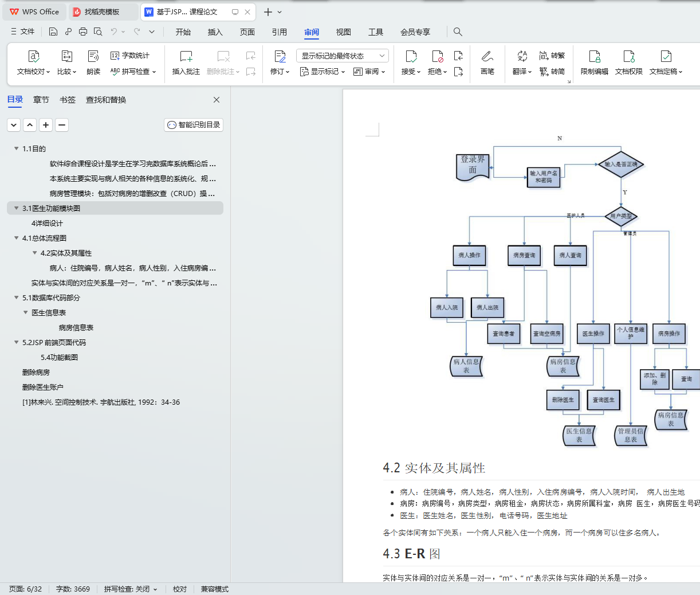Image resolution: width=700 pixels, height=595 pixels.
Task: Click the save document icon
Action: coord(53,32)
